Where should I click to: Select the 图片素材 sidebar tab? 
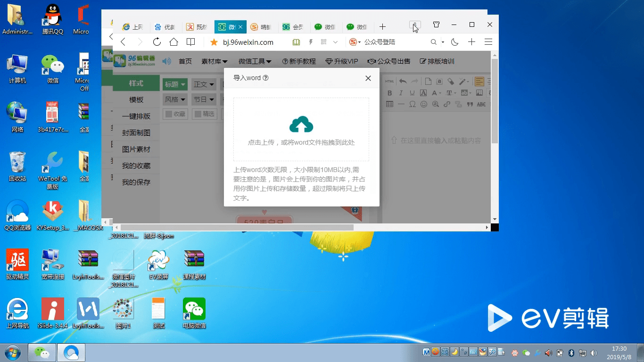click(x=136, y=149)
